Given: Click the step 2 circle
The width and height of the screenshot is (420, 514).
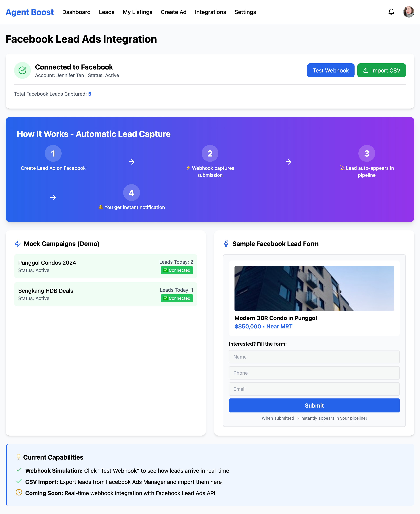Looking at the screenshot, I should [210, 153].
